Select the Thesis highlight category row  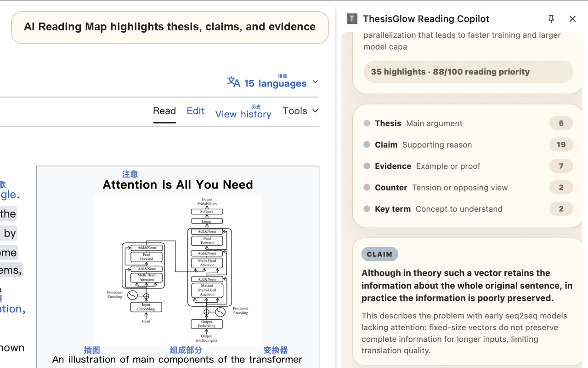click(x=468, y=123)
